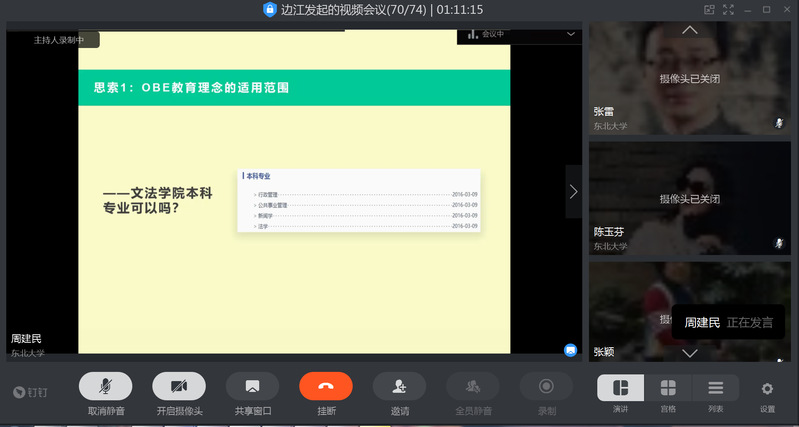
Task: Click the blue shield security icon
Action: coord(269,9)
